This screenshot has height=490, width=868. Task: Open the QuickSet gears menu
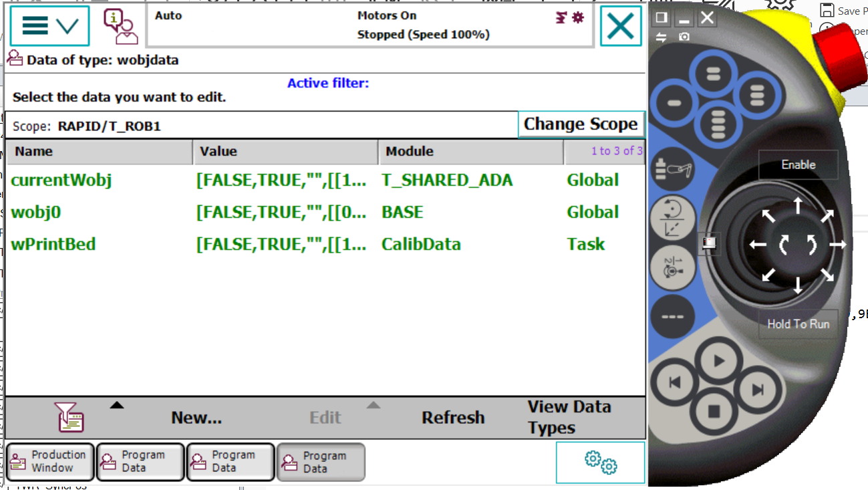(600, 462)
